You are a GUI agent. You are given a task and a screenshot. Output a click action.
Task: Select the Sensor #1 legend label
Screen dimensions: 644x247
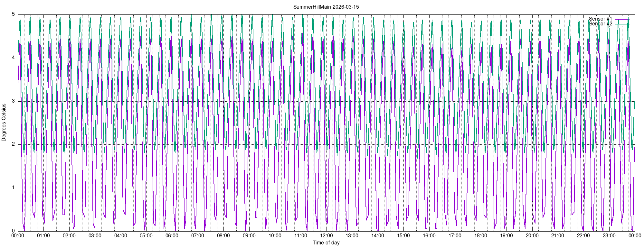pyautogui.click(x=600, y=19)
